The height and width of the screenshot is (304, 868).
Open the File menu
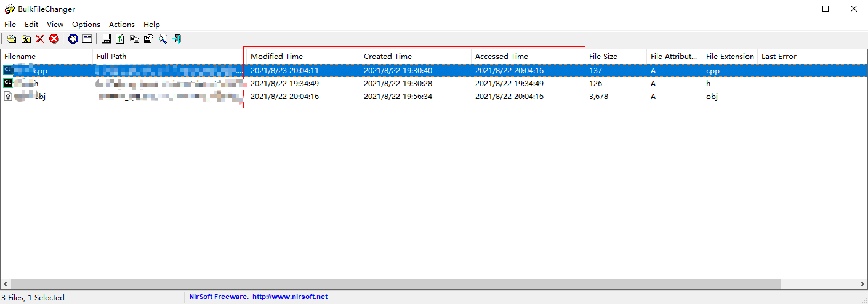[10, 25]
